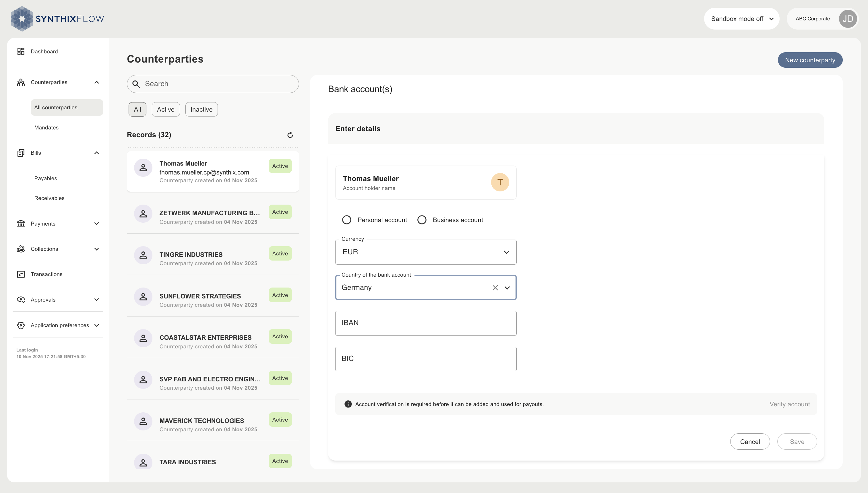This screenshot has height=493, width=868.
Task: Click the BIC input field
Action: pyautogui.click(x=426, y=359)
